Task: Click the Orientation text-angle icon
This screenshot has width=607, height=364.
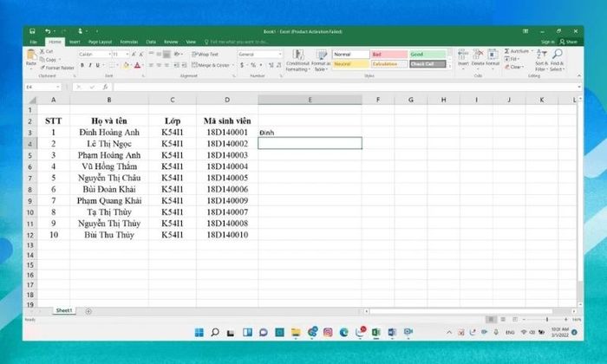Action: (x=177, y=54)
